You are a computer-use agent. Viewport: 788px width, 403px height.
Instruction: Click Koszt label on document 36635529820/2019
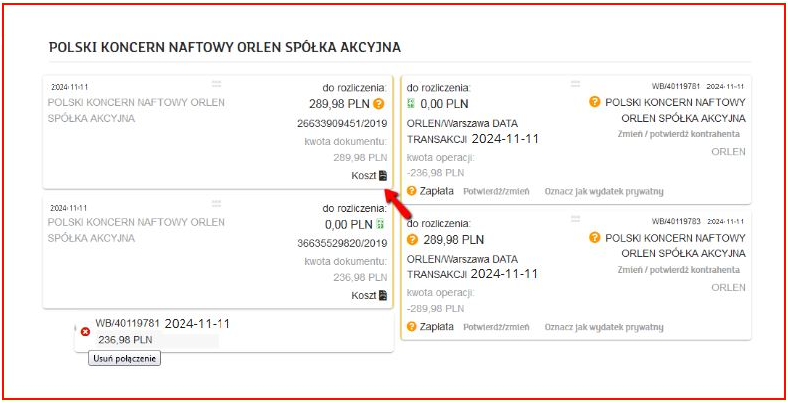tap(364, 295)
